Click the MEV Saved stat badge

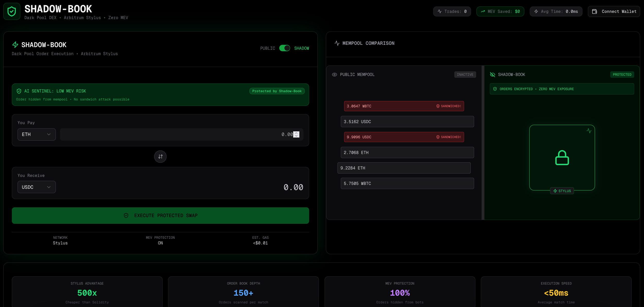[x=500, y=12]
